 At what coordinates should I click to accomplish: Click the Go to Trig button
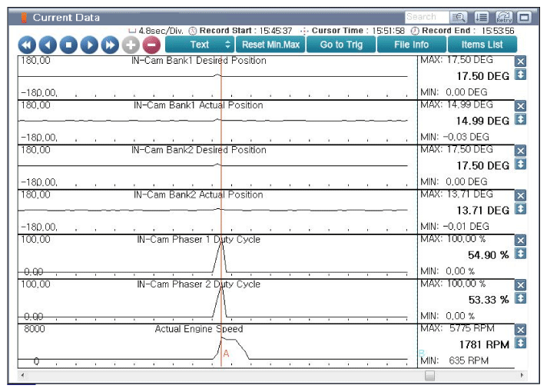tap(341, 45)
